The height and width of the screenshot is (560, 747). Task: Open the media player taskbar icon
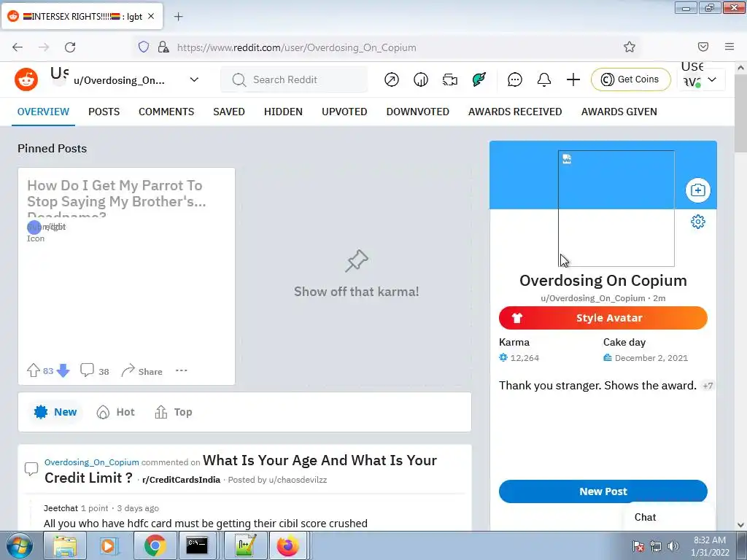[109, 545]
